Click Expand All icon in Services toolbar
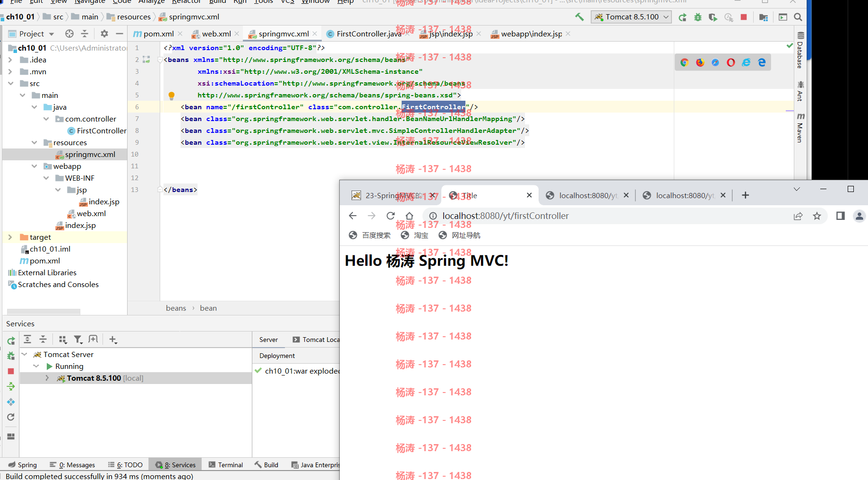868x480 pixels. click(x=27, y=339)
